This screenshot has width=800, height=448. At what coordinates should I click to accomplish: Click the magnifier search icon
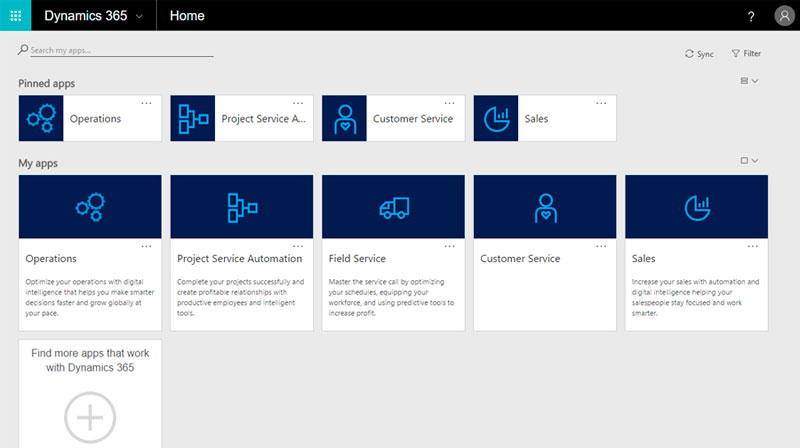[x=23, y=49]
